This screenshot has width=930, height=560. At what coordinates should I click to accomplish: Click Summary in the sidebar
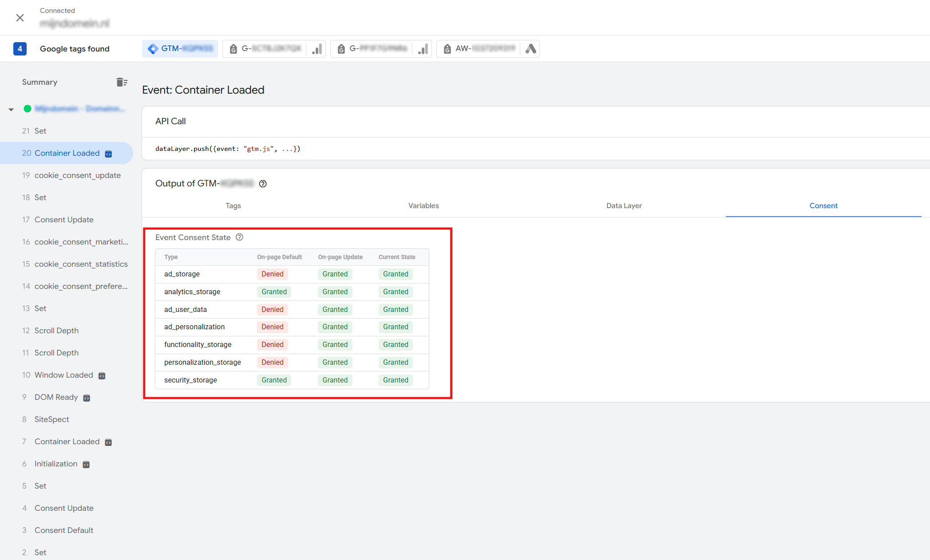pyautogui.click(x=40, y=82)
